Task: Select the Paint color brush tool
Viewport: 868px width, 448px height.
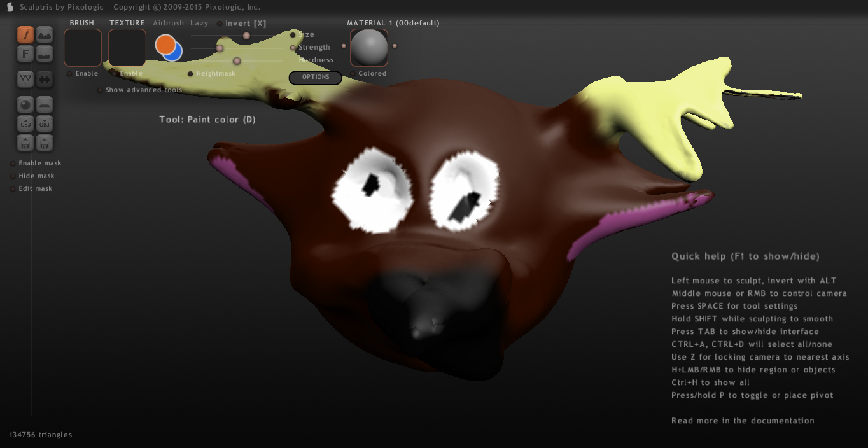Action: point(25,34)
